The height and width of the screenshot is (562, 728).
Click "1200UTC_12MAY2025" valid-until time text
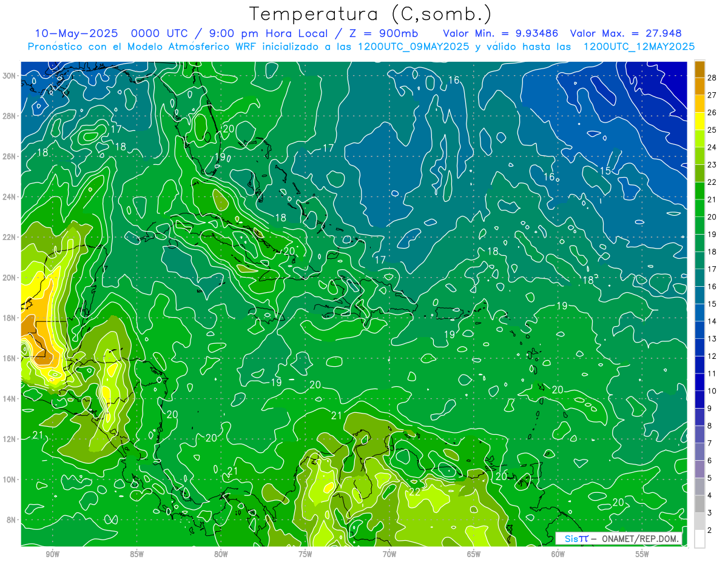coord(639,47)
